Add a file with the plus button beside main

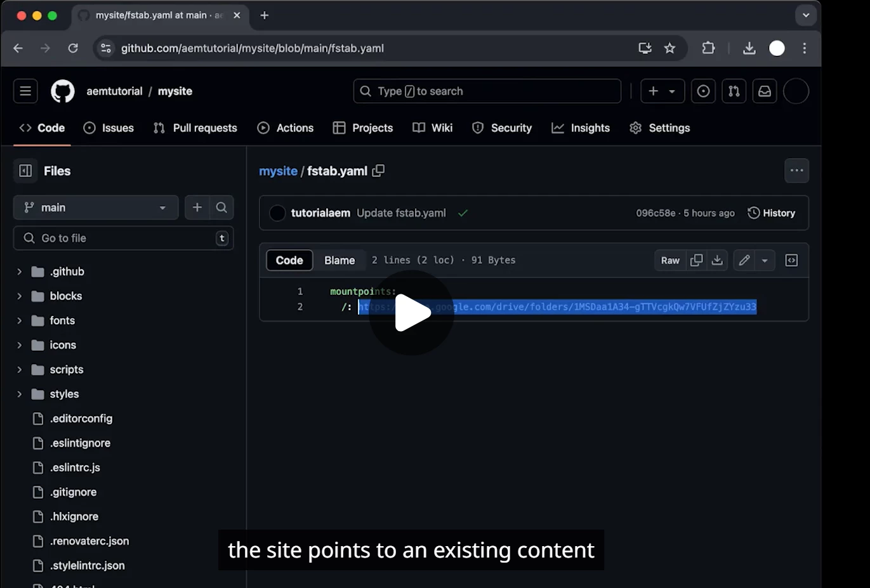pos(197,207)
